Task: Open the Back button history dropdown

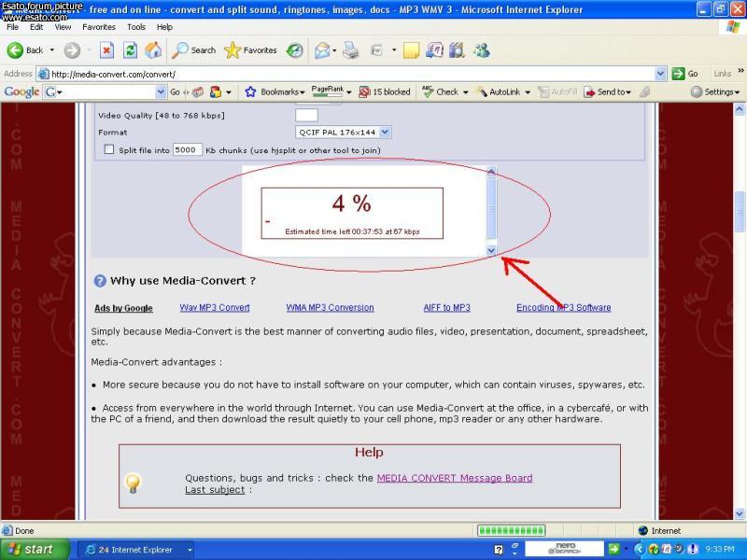Action: (x=52, y=50)
